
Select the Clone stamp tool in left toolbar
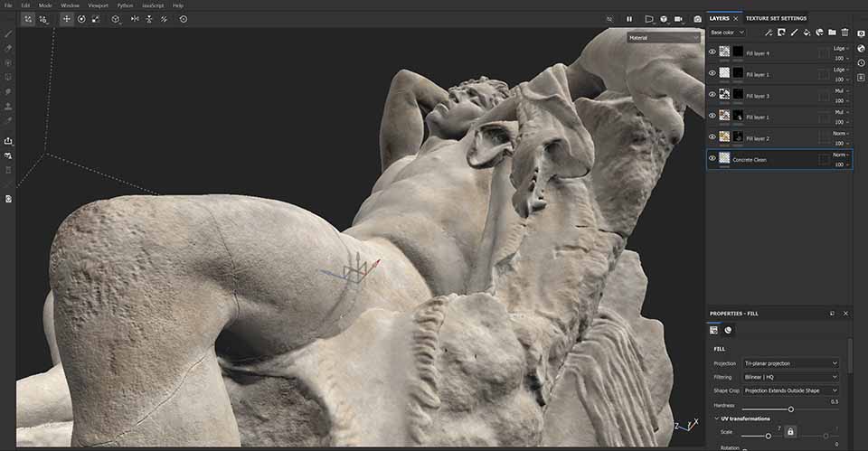(8, 106)
